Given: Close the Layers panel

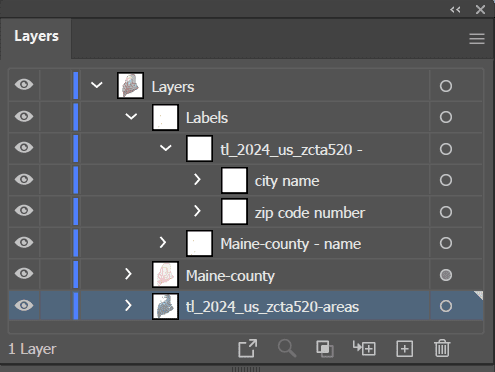Looking at the screenshot, I should 480,9.
